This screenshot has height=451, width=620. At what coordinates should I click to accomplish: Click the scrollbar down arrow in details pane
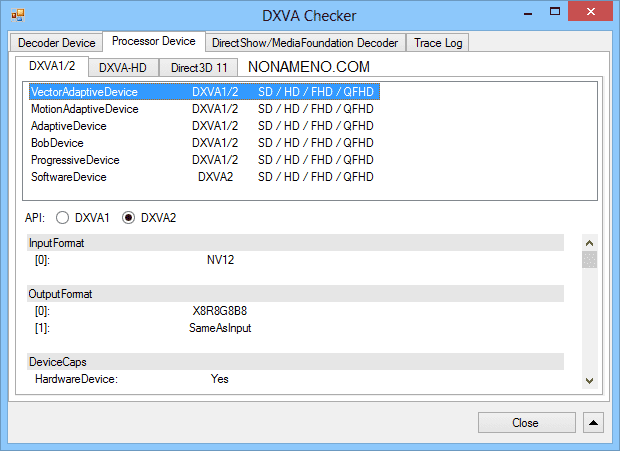point(589,381)
